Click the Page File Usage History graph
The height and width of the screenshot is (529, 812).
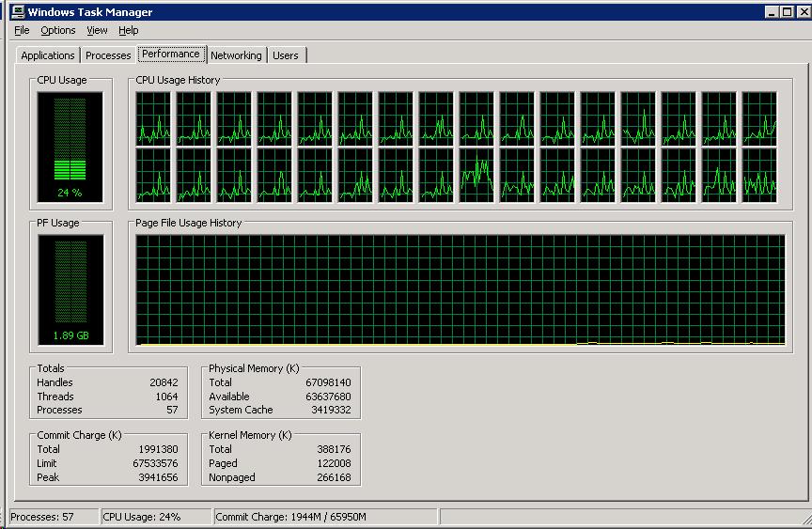tap(461, 289)
